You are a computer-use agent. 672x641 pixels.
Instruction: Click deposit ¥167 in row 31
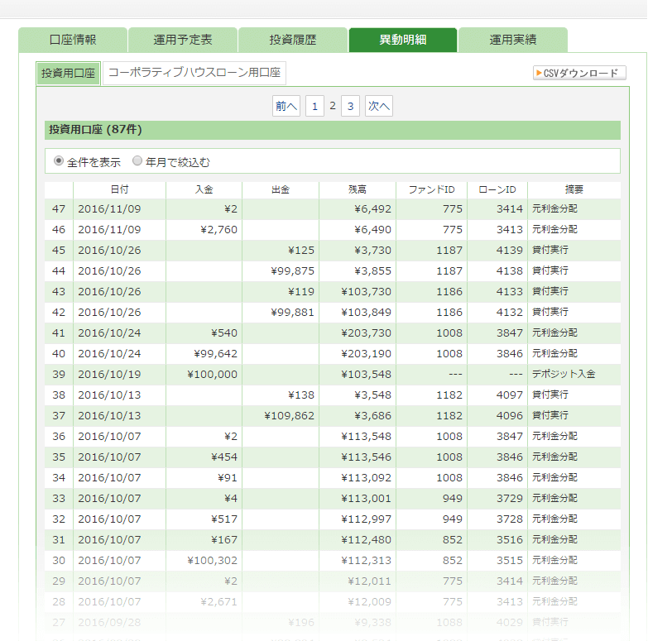tap(224, 539)
